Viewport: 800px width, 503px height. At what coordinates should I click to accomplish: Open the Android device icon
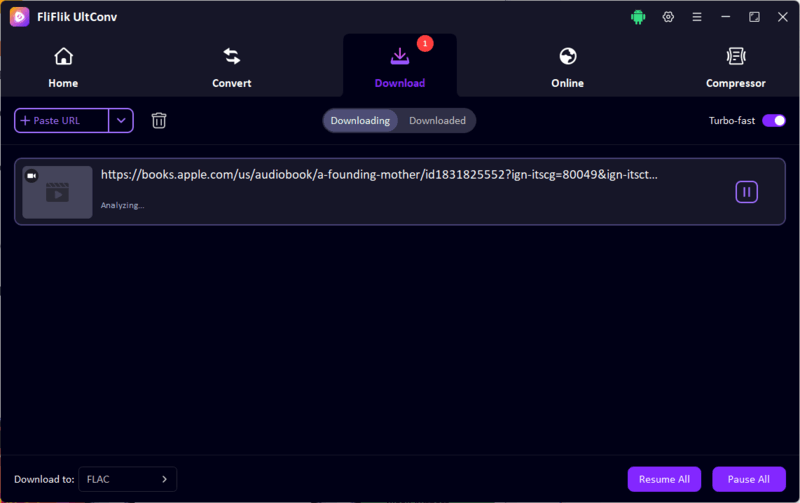[638, 17]
